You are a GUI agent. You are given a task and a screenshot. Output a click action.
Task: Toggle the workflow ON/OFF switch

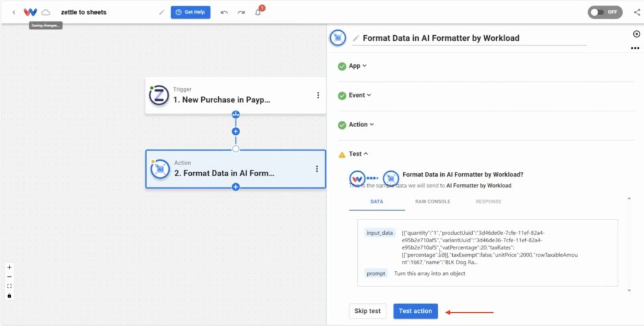click(605, 13)
